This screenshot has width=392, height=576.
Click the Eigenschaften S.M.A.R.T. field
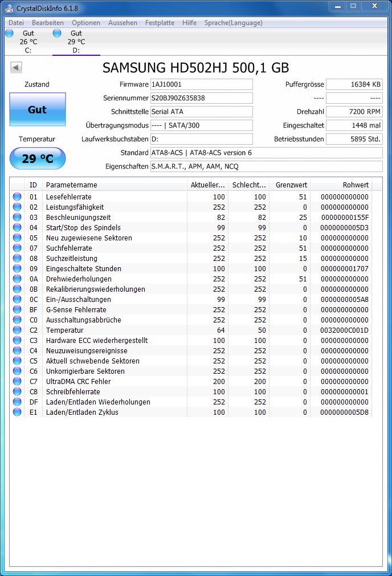266,166
